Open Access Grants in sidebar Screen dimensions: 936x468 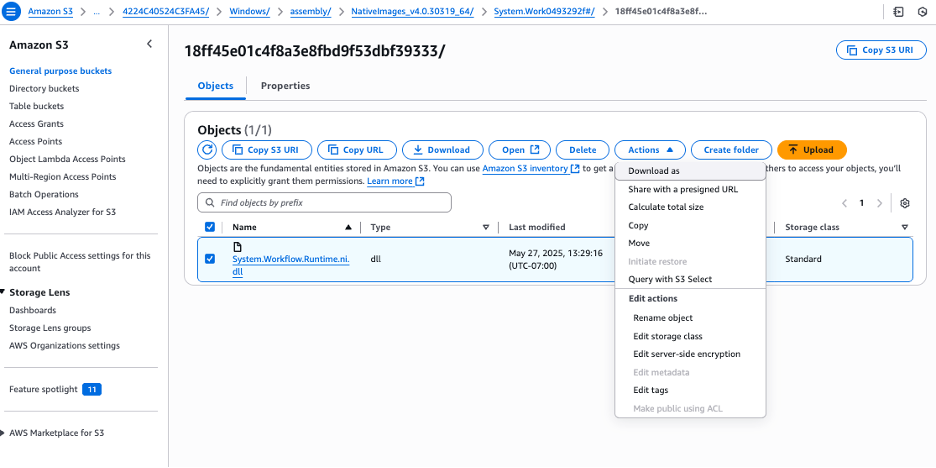click(x=36, y=124)
